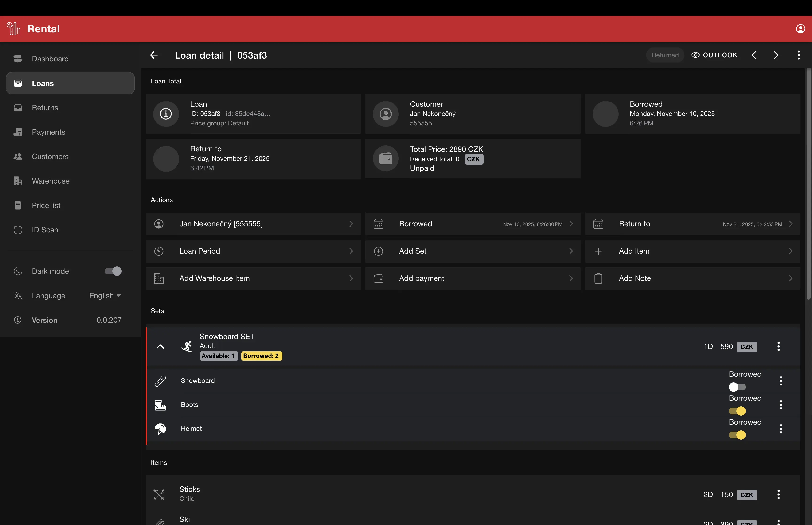This screenshot has width=812, height=525.
Task: Click the Loan info icon
Action: tap(166, 114)
